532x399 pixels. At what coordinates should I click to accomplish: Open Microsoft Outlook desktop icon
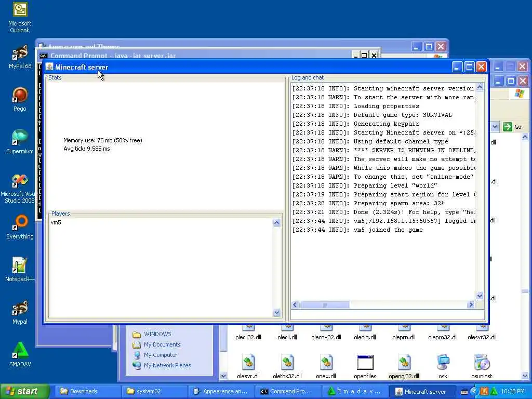[x=20, y=18]
